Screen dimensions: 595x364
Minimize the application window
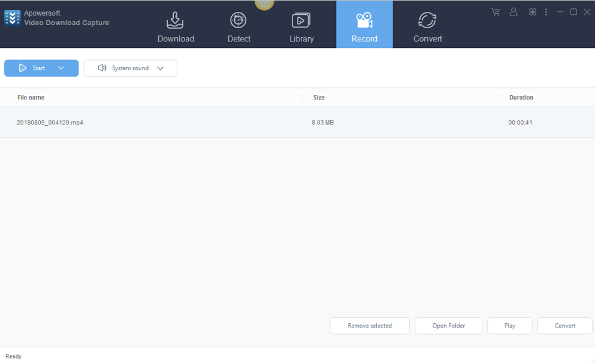click(x=560, y=12)
